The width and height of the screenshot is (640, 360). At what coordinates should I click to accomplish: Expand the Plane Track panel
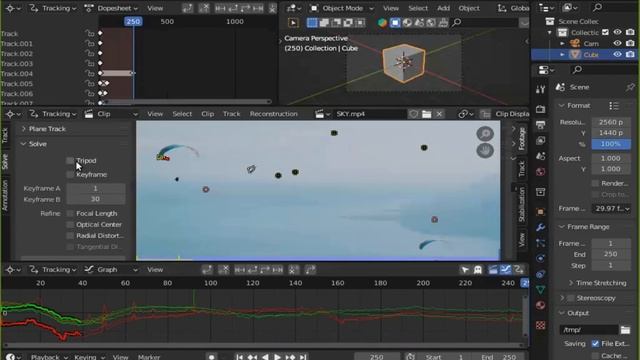24,129
